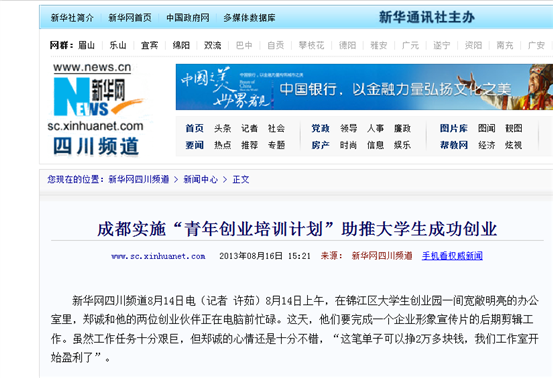Open 帮教网 navigation link

(454, 145)
